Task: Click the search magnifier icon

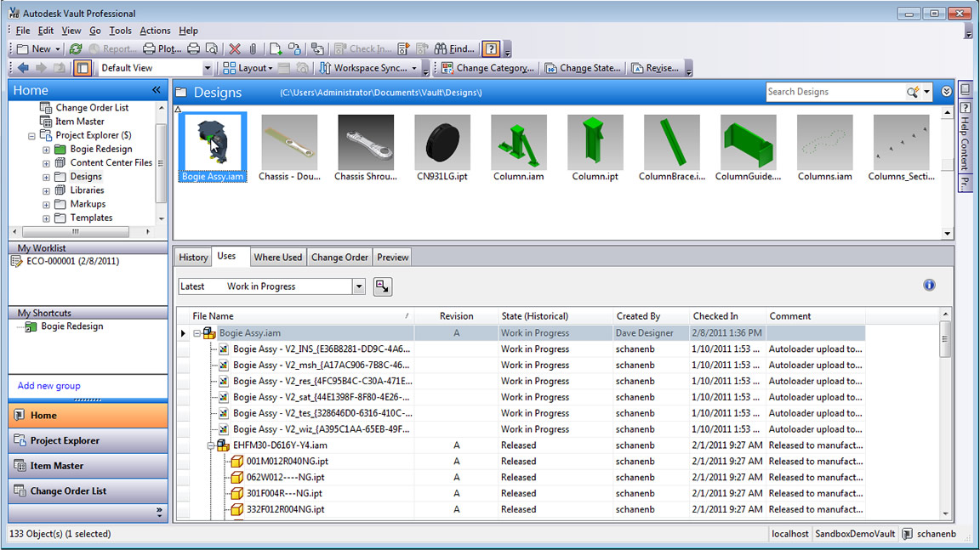Action: (x=913, y=92)
